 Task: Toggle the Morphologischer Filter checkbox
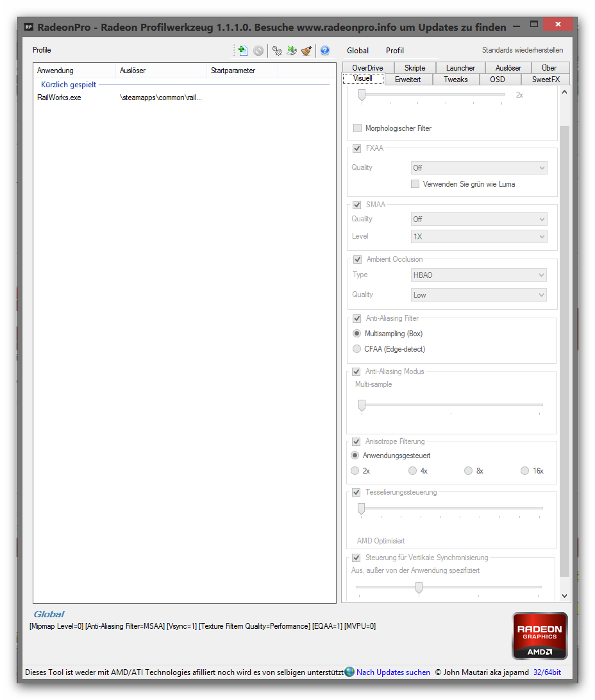pyautogui.click(x=357, y=128)
